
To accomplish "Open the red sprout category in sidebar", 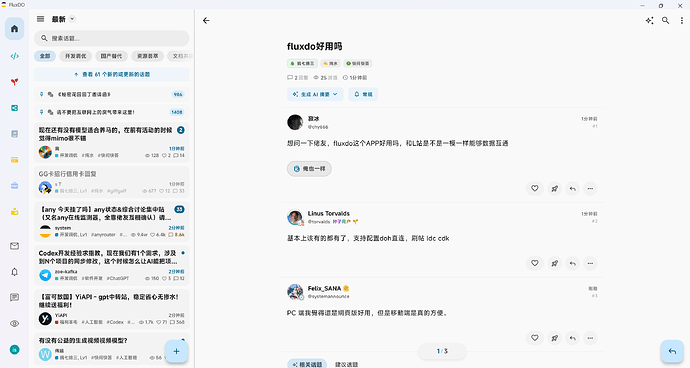I will [15, 82].
